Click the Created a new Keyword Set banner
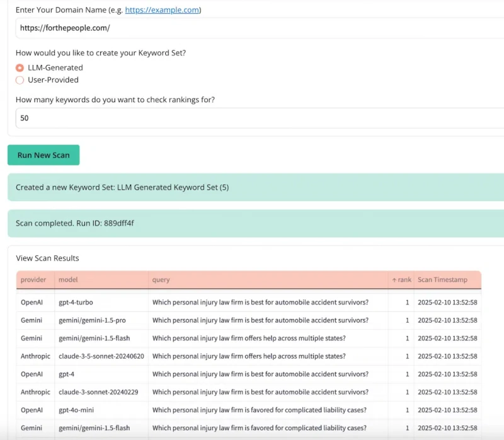The width and height of the screenshot is (504, 440). tap(256, 187)
